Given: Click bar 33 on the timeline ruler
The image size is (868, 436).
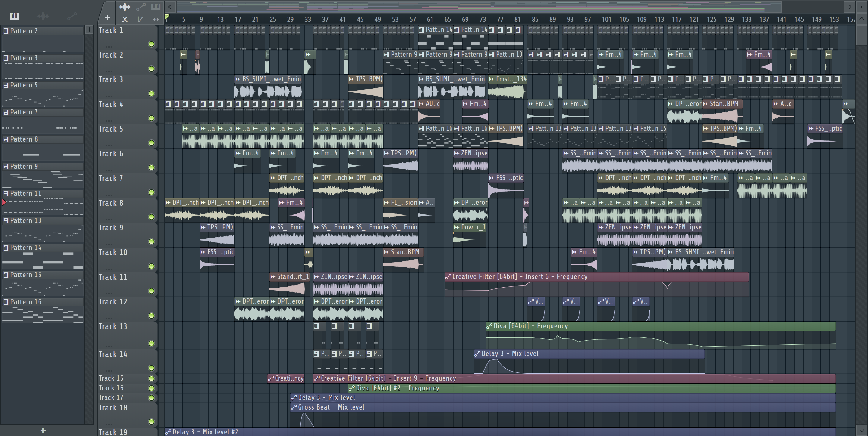Looking at the screenshot, I should pyautogui.click(x=308, y=20).
